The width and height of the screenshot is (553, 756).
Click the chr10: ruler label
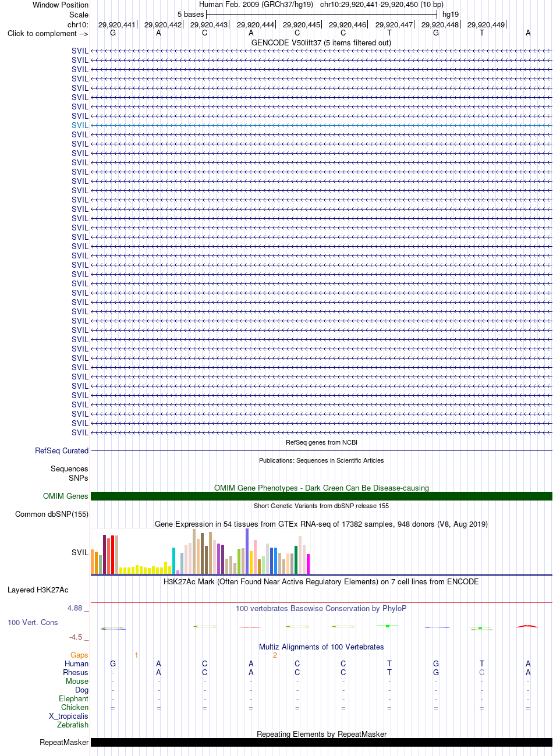click(x=78, y=24)
